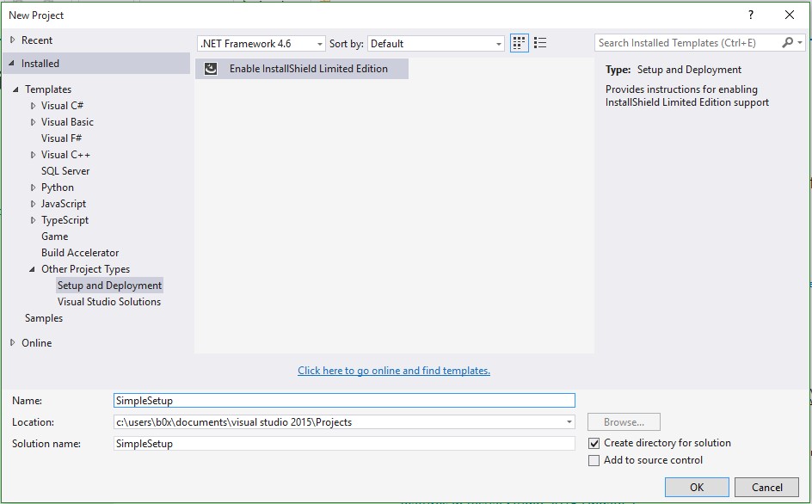Uncheck Create directory for solution

click(594, 442)
